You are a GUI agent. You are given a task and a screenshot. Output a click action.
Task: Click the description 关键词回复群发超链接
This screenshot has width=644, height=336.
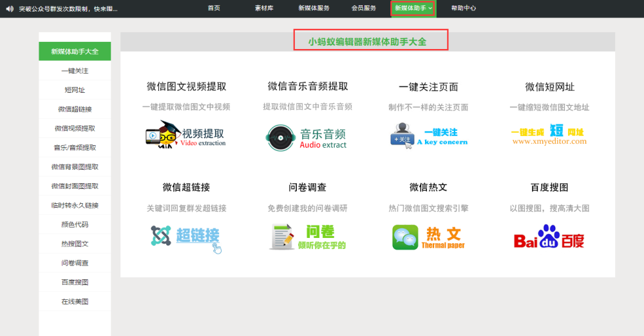(x=187, y=208)
